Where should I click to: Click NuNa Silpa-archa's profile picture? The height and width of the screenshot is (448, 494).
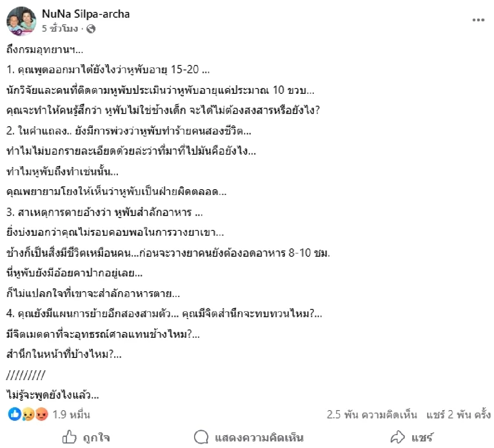[21, 21]
